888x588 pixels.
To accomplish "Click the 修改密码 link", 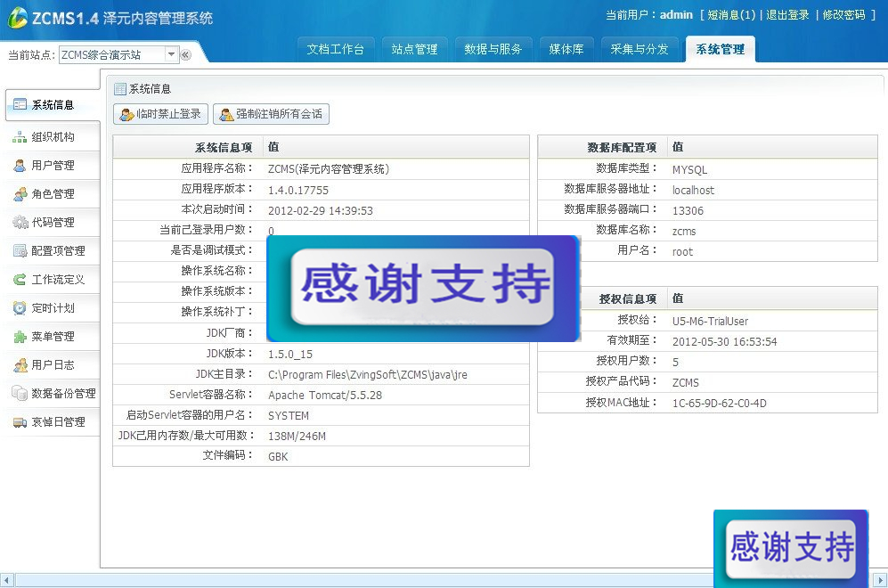I will [x=844, y=15].
